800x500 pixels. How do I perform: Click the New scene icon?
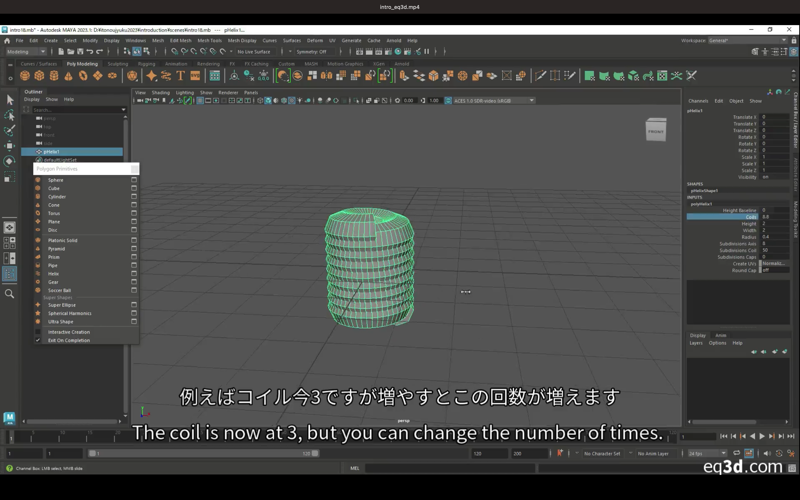coord(61,52)
